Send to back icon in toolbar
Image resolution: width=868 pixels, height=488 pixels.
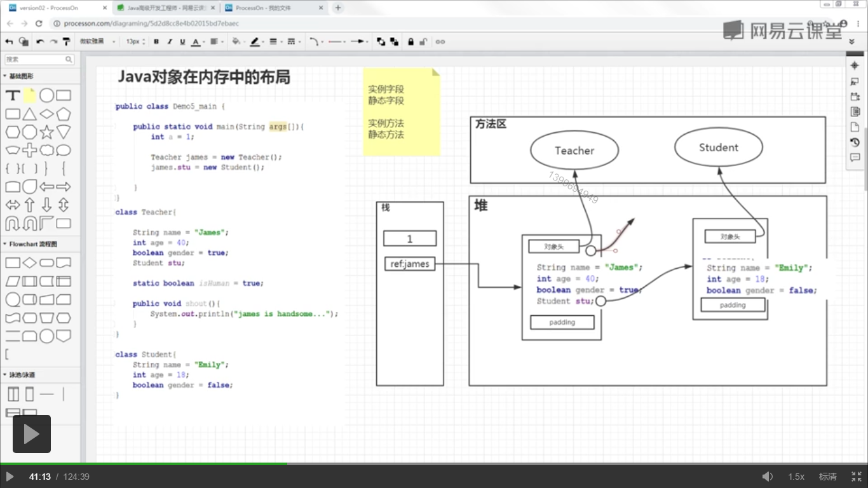click(394, 41)
